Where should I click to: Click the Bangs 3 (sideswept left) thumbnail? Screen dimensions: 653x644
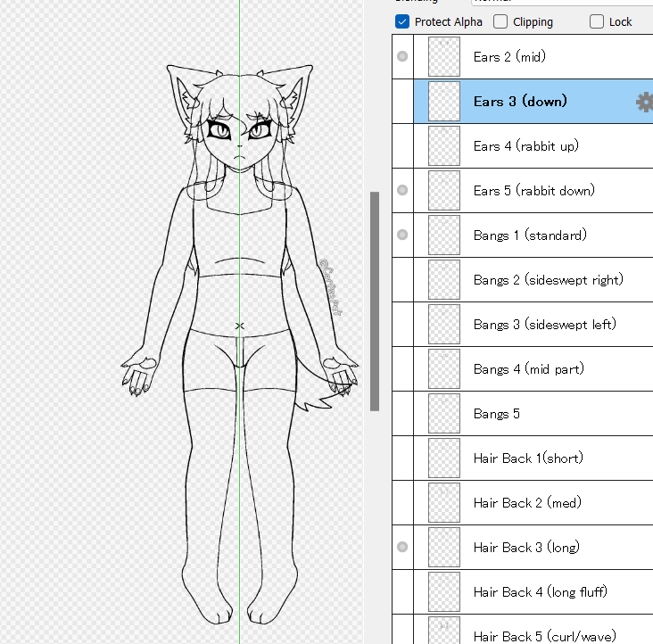[x=444, y=324]
